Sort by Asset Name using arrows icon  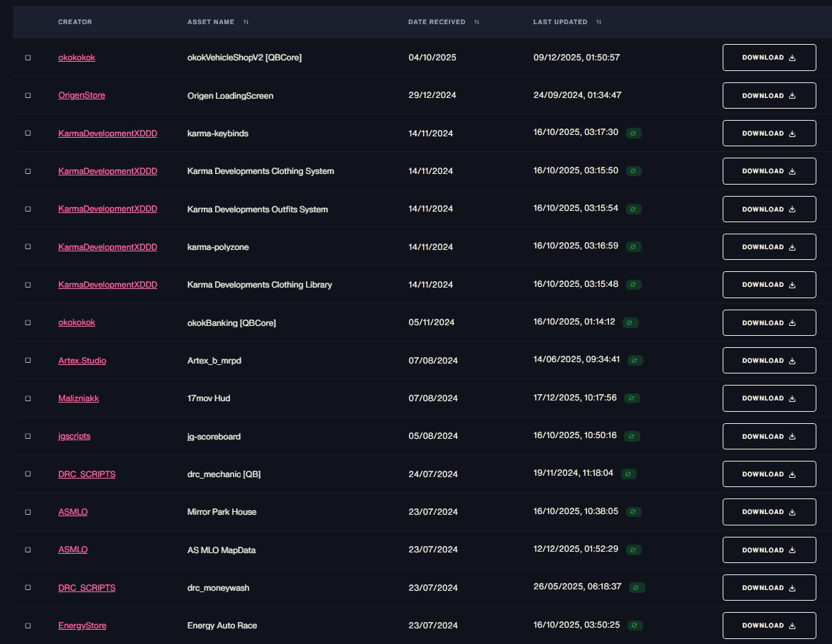point(246,22)
